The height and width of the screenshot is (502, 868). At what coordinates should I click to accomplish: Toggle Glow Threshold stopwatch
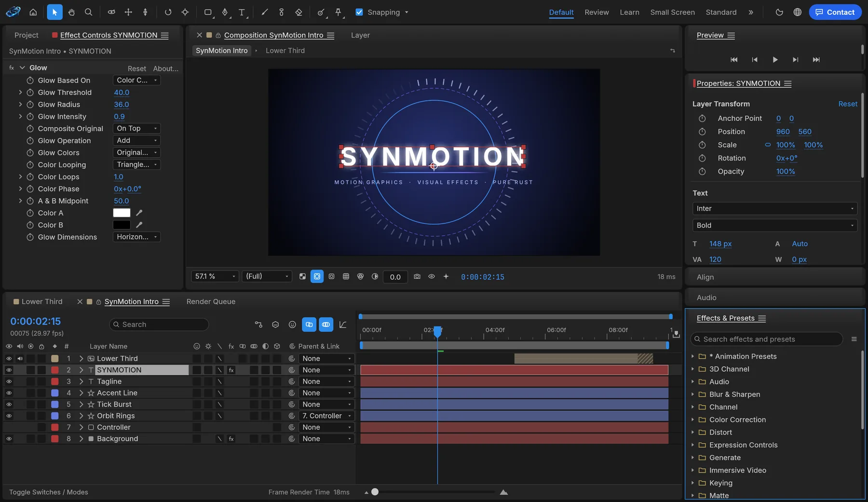[x=30, y=92]
